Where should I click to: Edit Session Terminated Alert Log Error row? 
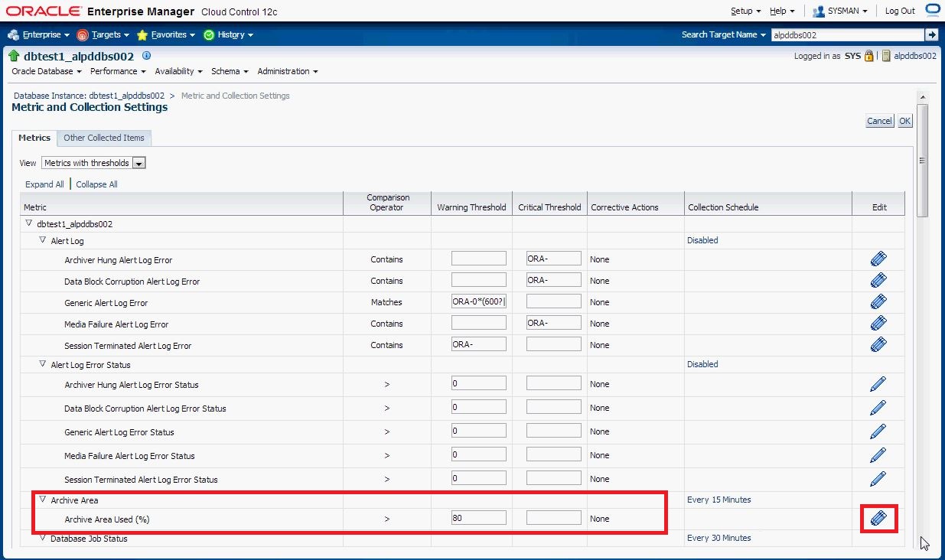click(878, 345)
